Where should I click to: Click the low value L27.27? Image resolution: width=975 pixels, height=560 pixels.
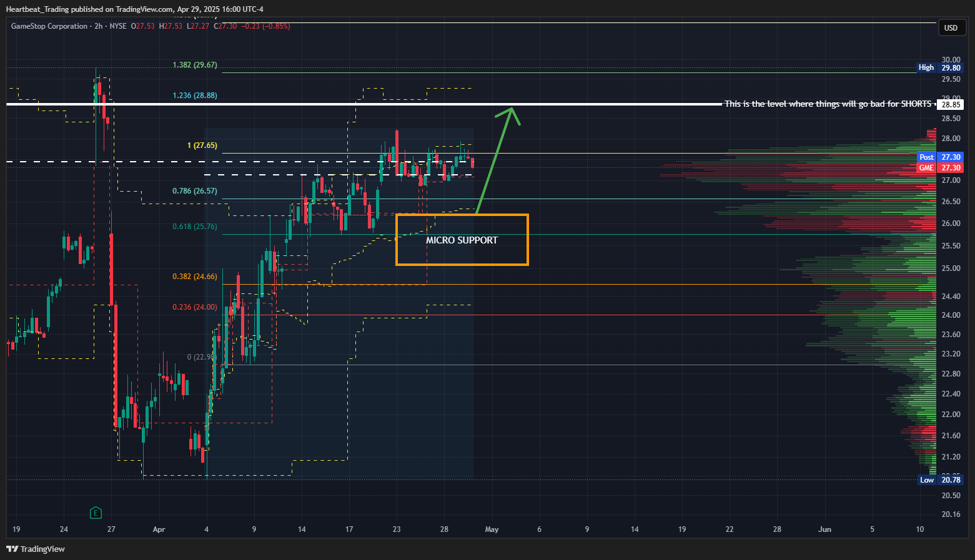[x=198, y=26]
